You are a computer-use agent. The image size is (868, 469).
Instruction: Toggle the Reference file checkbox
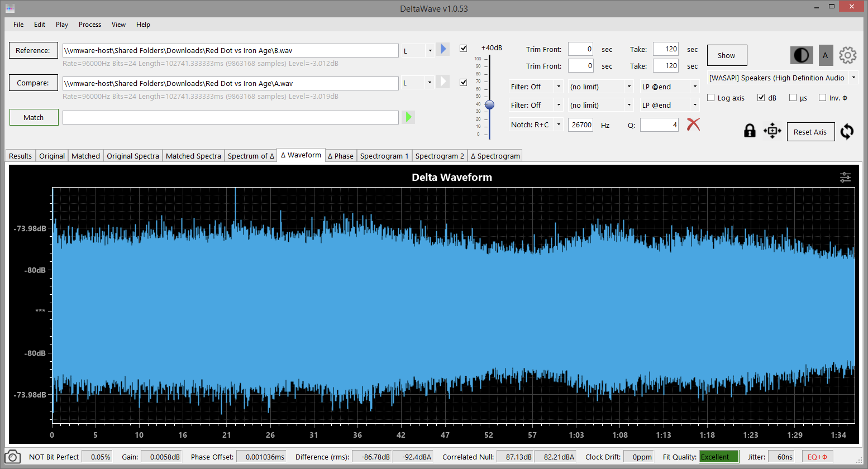463,48
